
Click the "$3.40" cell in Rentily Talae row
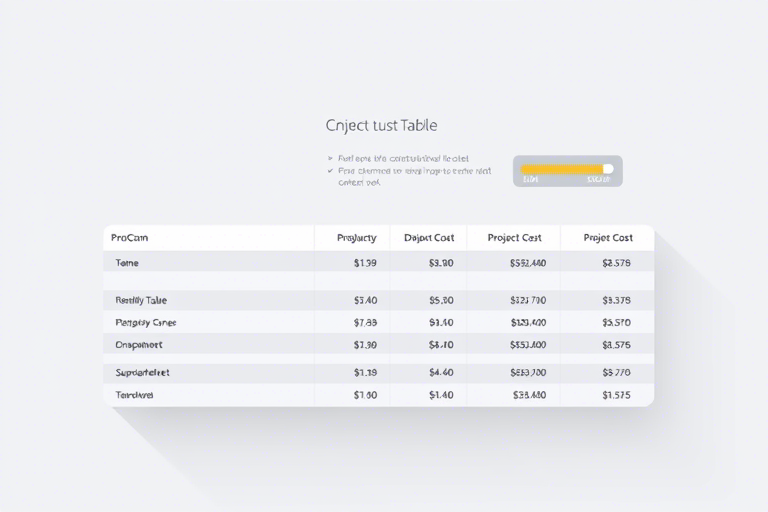[x=365, y=300]
